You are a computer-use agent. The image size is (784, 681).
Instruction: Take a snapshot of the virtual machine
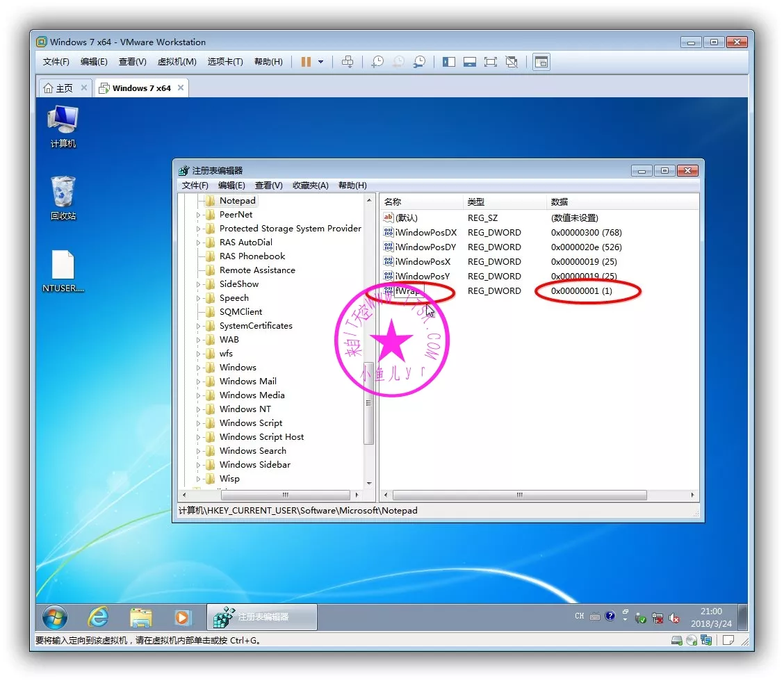(377, 62)
